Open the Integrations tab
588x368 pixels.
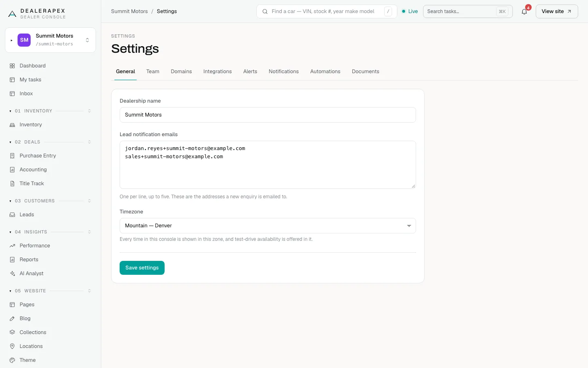pyautogui.click(x=218, y=72)
